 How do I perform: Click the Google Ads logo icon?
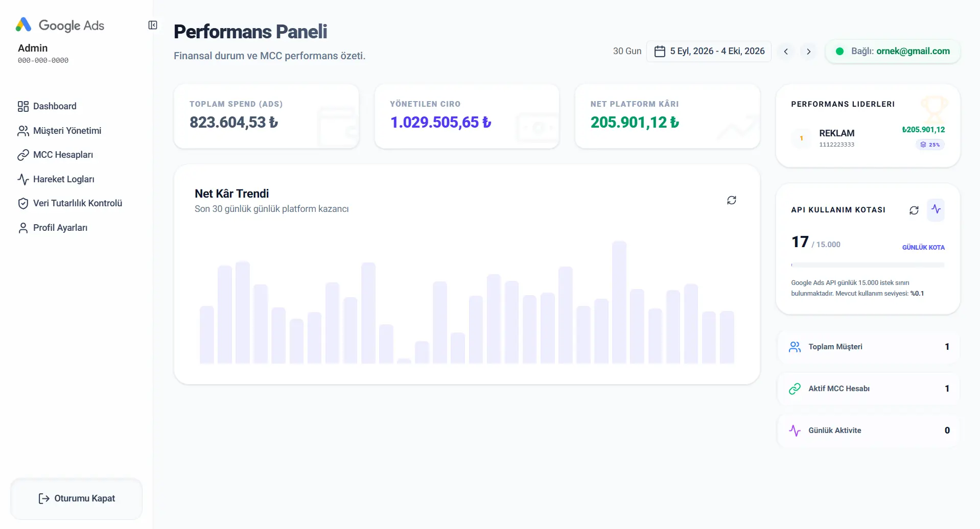tap(24, 25)
